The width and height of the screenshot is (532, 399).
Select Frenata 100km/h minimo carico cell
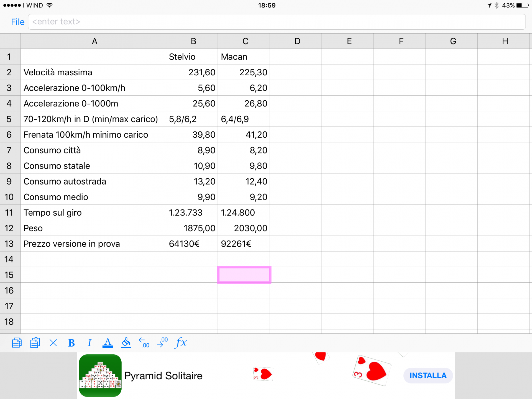(93, 135)
